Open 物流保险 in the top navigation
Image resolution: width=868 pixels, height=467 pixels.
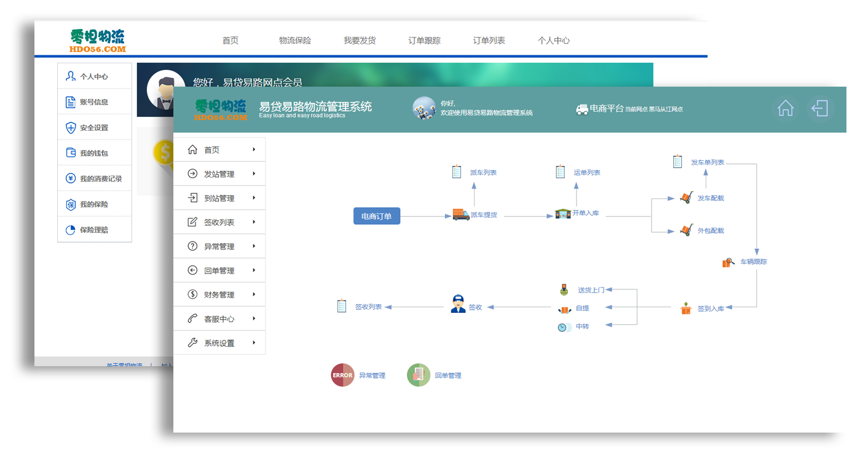pyautogui.click(x=295, y=41)
